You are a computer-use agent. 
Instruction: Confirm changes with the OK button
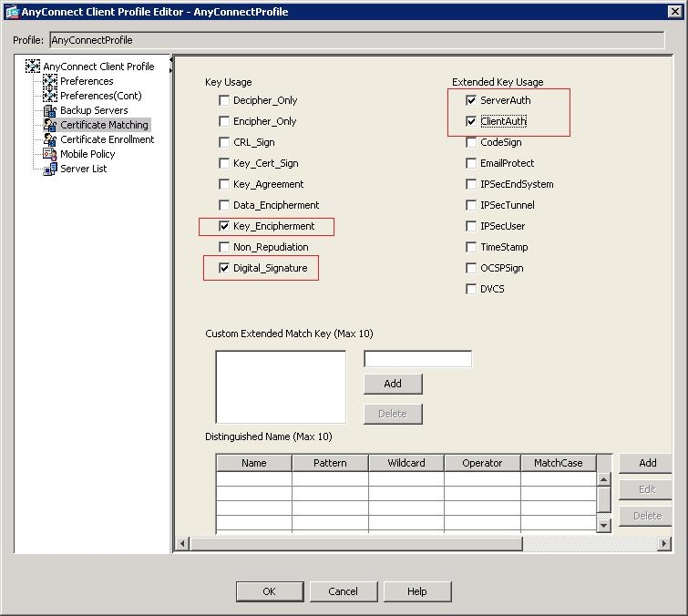click(x=270, y=591)
